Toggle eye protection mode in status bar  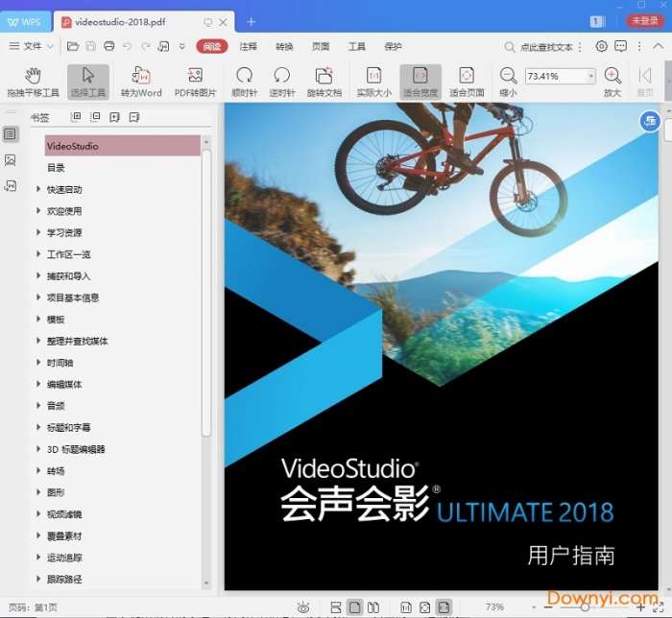point(303,607)
